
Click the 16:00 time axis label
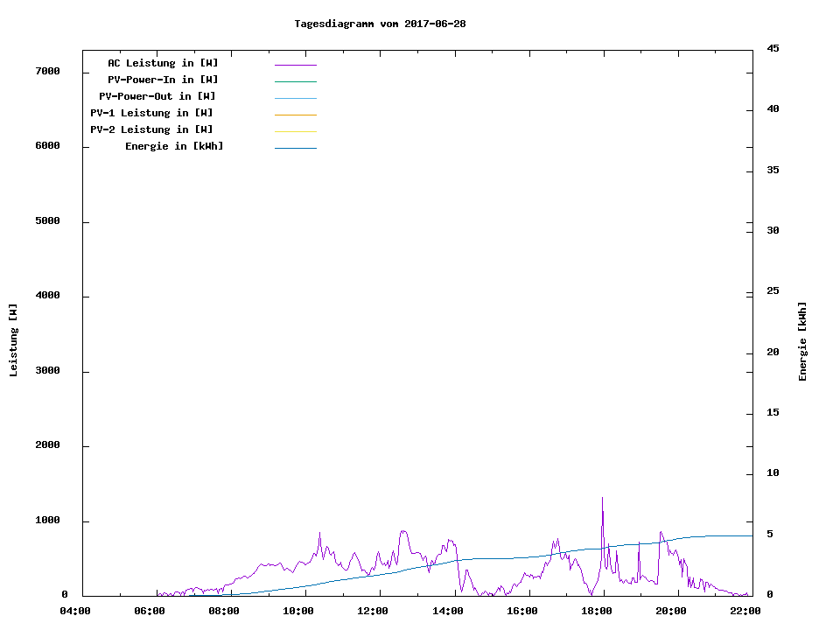click(x=521, y=611)
